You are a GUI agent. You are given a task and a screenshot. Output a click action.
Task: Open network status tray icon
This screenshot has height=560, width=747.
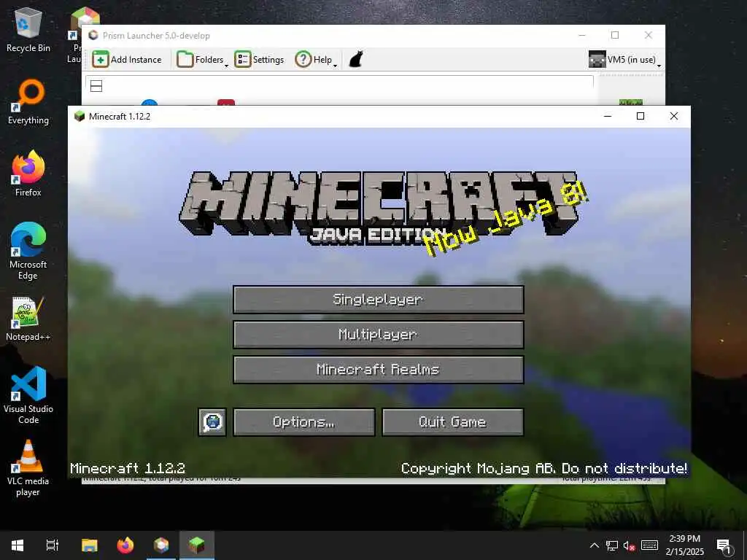612,545
